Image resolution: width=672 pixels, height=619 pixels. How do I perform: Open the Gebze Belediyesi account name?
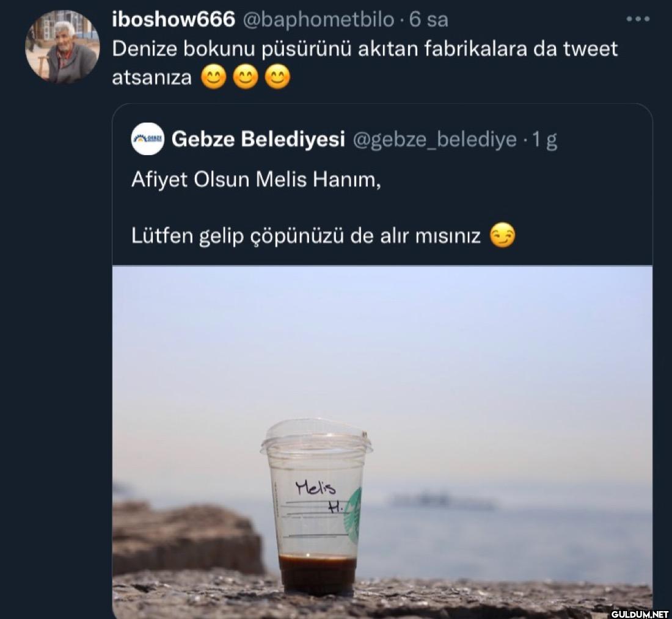[259, 139]
